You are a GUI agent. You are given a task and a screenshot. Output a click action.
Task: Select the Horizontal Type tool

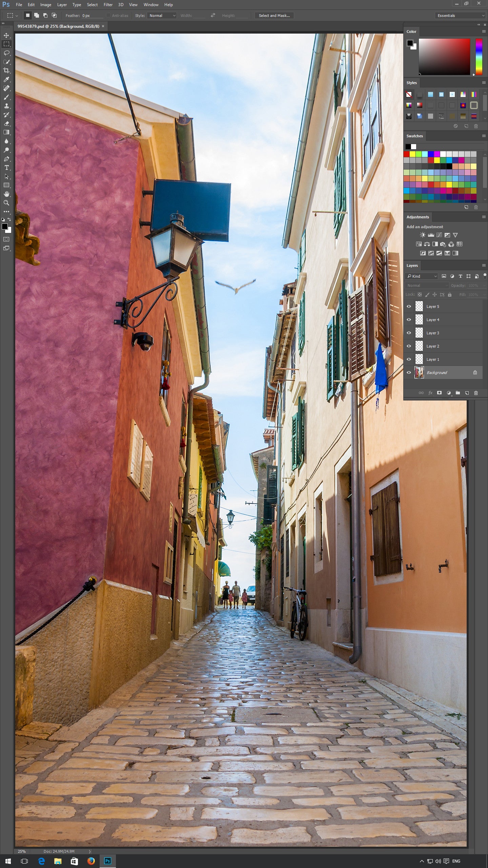click(6, 167)
